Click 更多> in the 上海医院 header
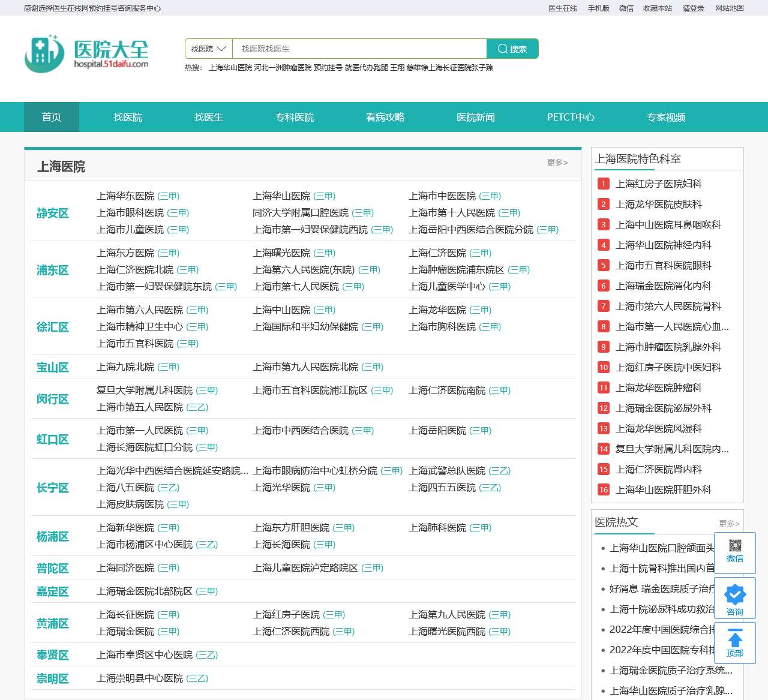Screen dimensions: 768x700 [x=557, y=163]
